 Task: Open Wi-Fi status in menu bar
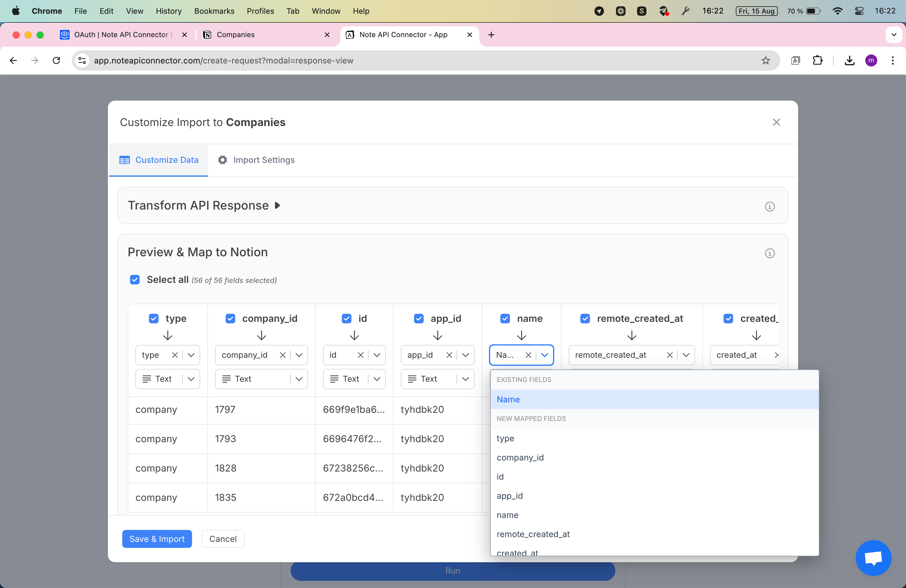coord(837,11)
